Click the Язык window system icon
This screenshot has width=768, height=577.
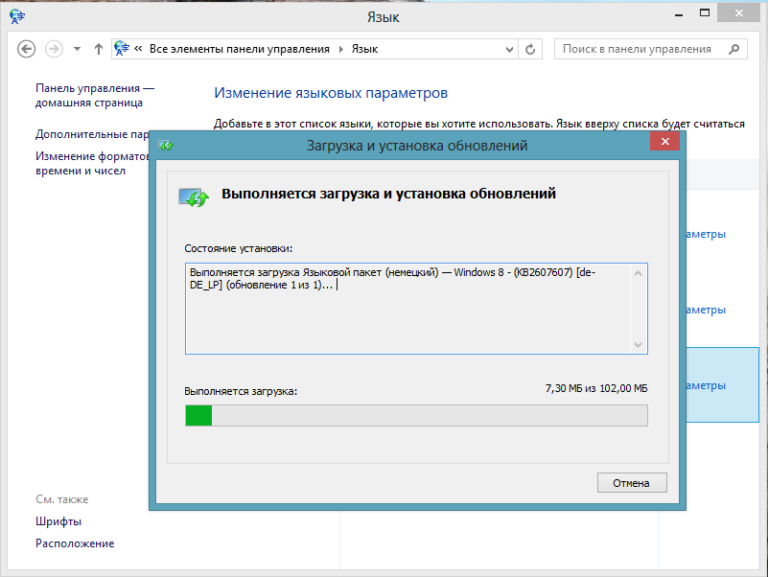[x=17, y=17]
